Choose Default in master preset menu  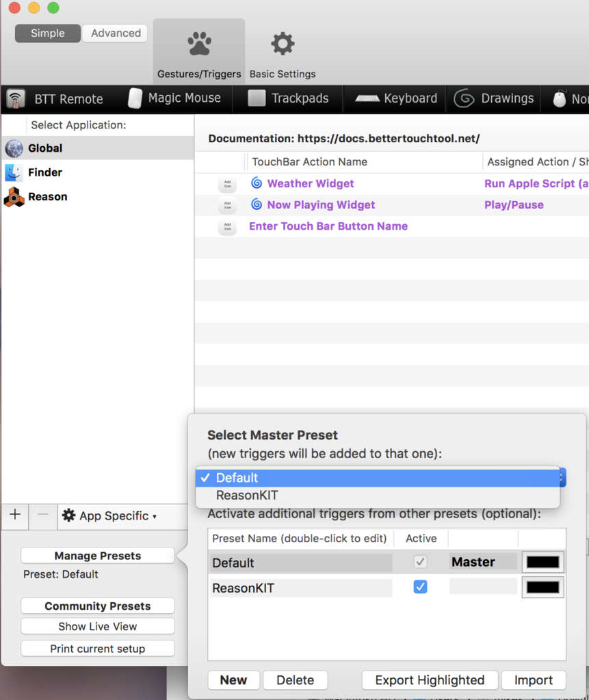tap(378, 478)
